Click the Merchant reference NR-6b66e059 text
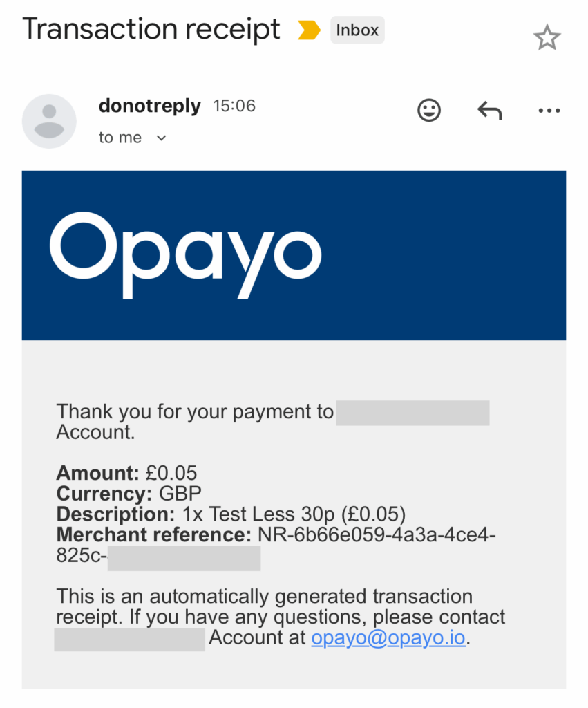This screenshot has width=588, height=708. point(276,535)
